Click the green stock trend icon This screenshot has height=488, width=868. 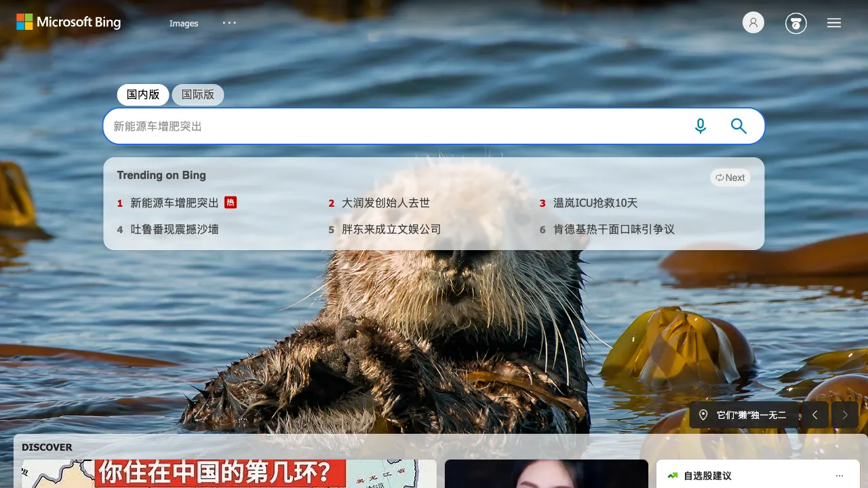coord(673,476)
